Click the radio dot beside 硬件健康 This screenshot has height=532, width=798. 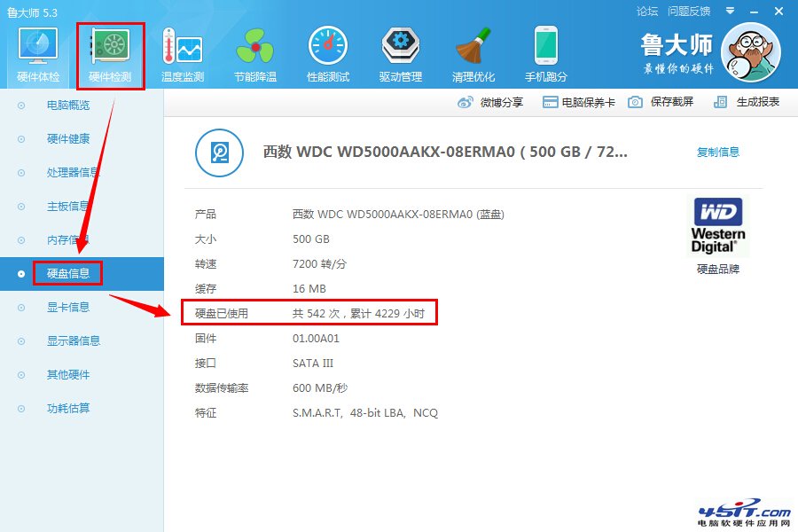click(x=21, y=139)
